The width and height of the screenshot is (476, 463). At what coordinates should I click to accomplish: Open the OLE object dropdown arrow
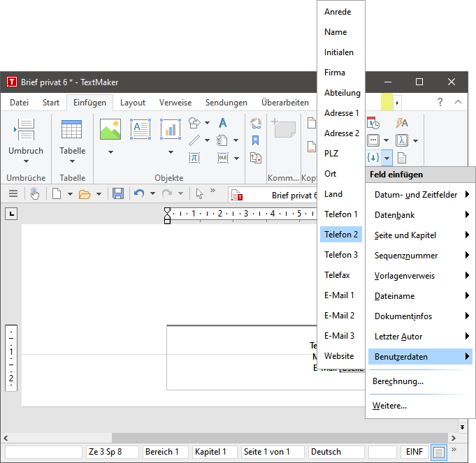coord(236,158)
